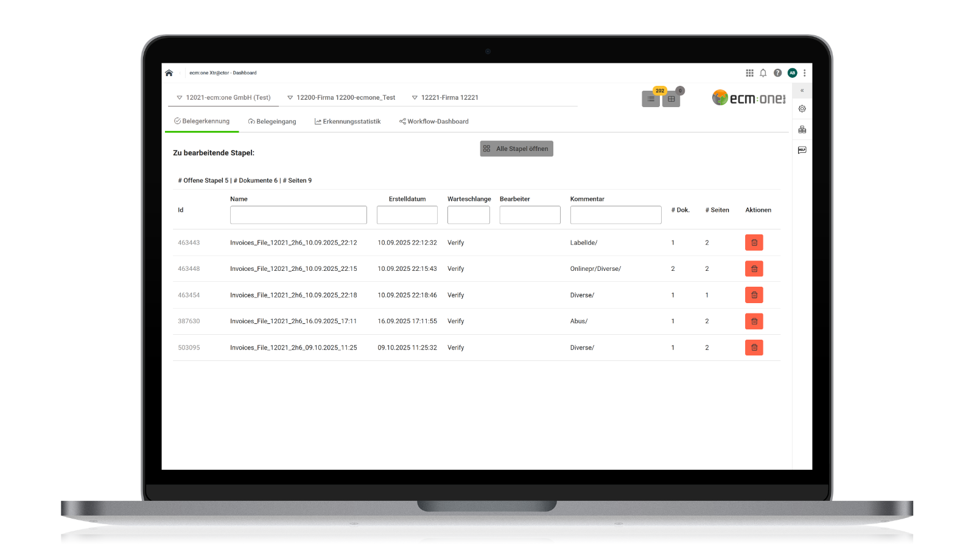Open the apps grid icon at top right
The image size is (974, 560).
749,72
